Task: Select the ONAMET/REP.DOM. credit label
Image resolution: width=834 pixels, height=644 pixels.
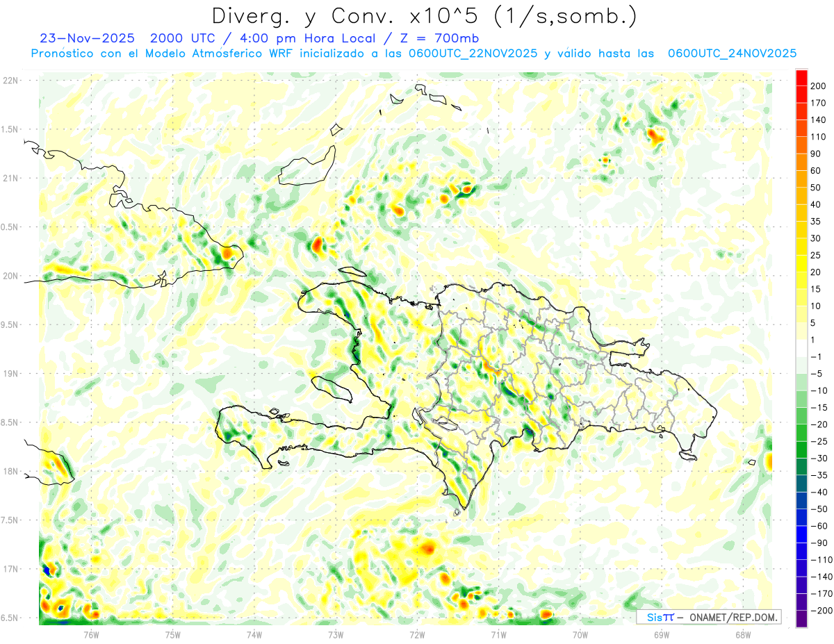Action: coord(732,617)
